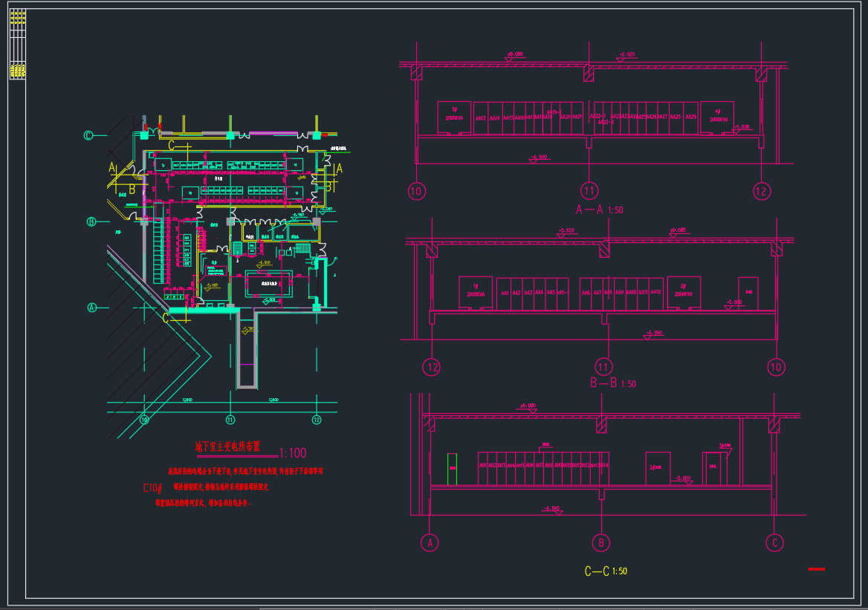Select the 3# 2000KVA transformer in section A—A

[x=453, y=117]
